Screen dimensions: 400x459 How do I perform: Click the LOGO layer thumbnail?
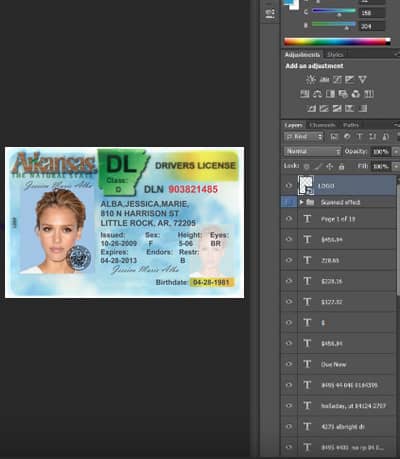pos(306,185)
